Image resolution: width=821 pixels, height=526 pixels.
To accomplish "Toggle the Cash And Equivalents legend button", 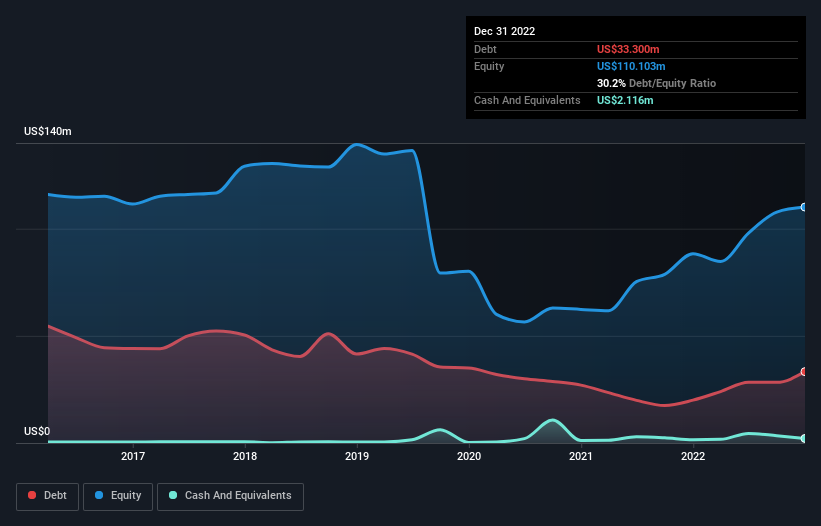I will coord(230,496).
